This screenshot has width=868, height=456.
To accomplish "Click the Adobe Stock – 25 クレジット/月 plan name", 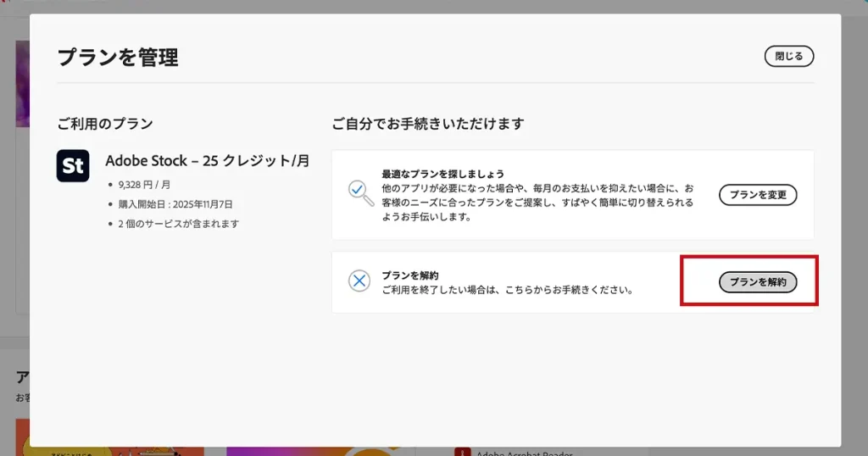I will tap(207, 161).
